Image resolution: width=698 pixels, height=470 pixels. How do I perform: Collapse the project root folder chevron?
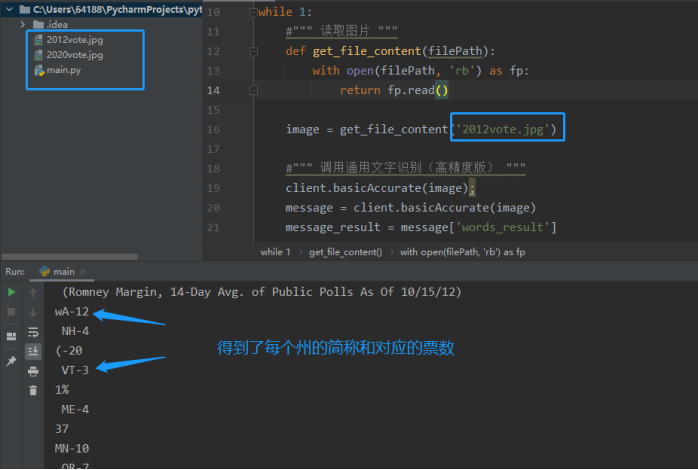tap(9, 9)
